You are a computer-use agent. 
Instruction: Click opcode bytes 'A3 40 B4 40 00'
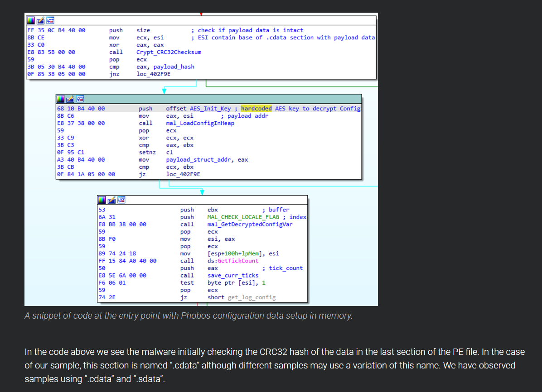[x=81, y=160]
